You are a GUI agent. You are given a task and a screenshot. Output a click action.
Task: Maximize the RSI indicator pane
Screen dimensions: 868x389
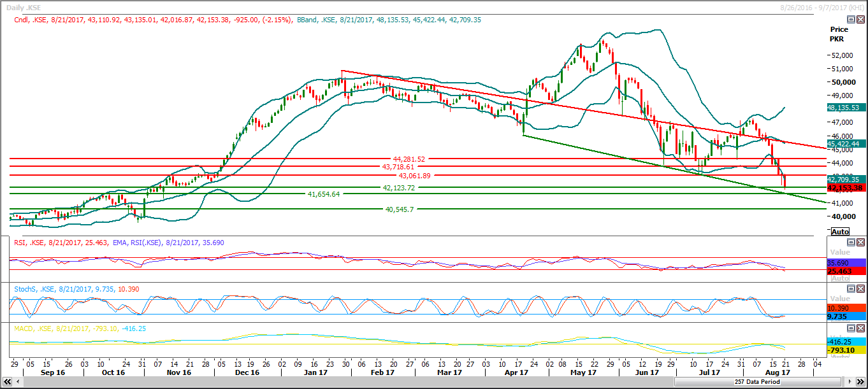pos(850,243)
